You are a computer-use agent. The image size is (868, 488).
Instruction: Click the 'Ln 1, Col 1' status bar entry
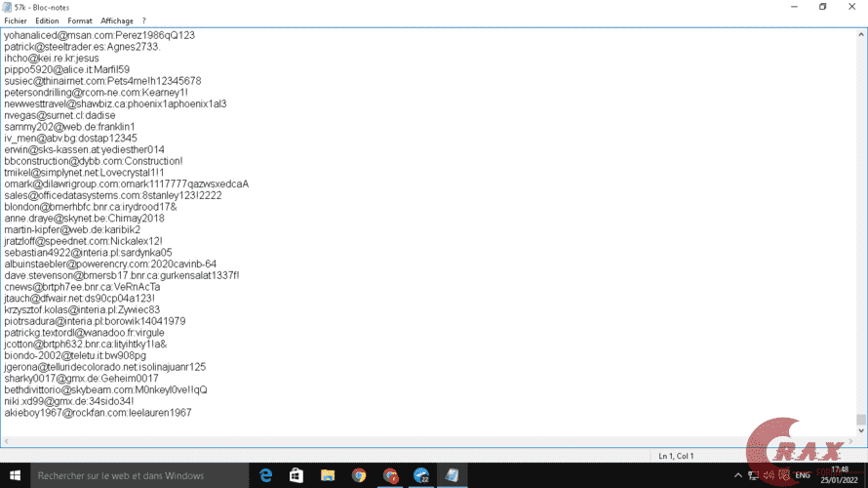(x=676, y=456)
